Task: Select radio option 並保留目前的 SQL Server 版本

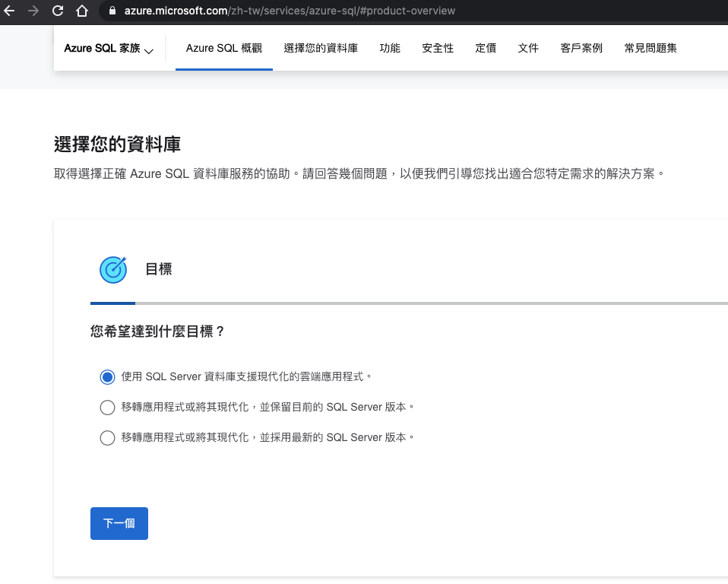Action: [107, 408]
